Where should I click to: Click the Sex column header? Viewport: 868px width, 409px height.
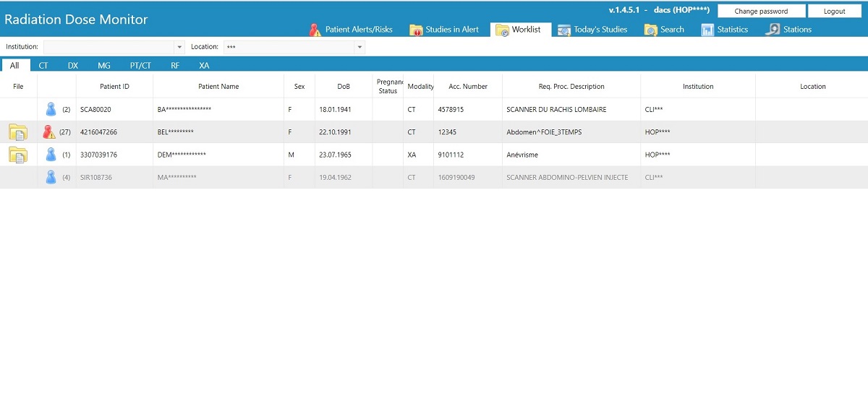pos(299,87)
